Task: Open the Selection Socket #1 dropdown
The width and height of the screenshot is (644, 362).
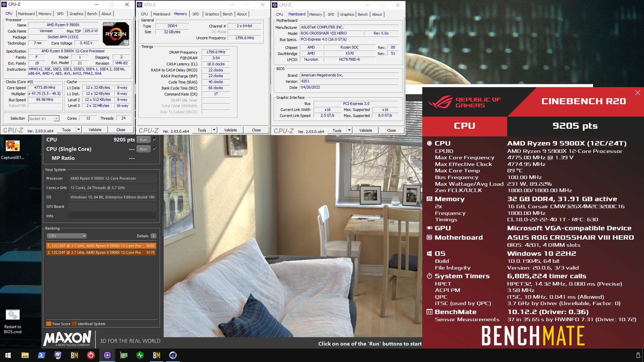Action: click(44, 118)
